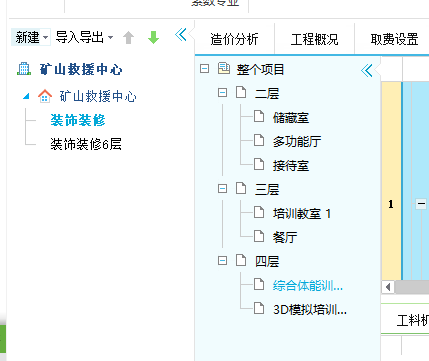429x361 pixels.
Task: Select the 3D模拟培训... item
Action: pos(310,310)
